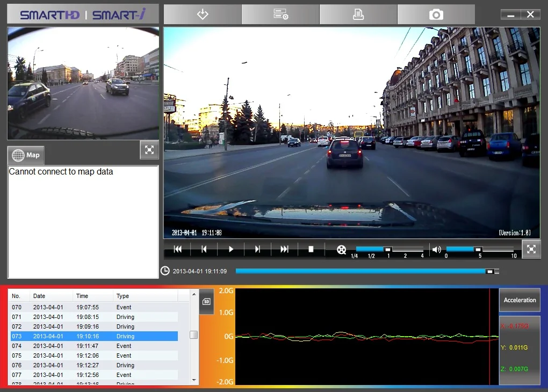Click the playback speed slider handle
Image resolution: width=548 pixels, height=392 pixels.
[387, 249]
